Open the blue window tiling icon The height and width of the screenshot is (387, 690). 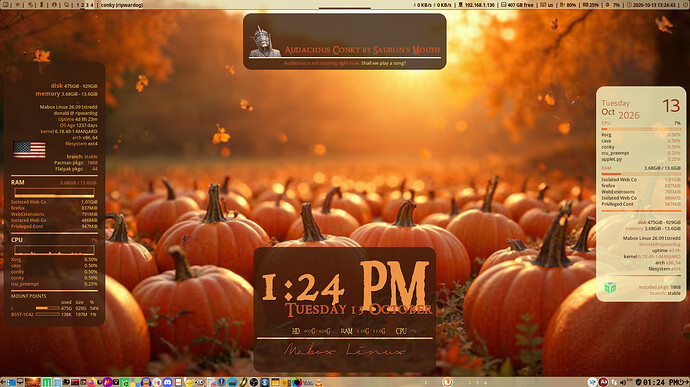(x=11, y=382)
